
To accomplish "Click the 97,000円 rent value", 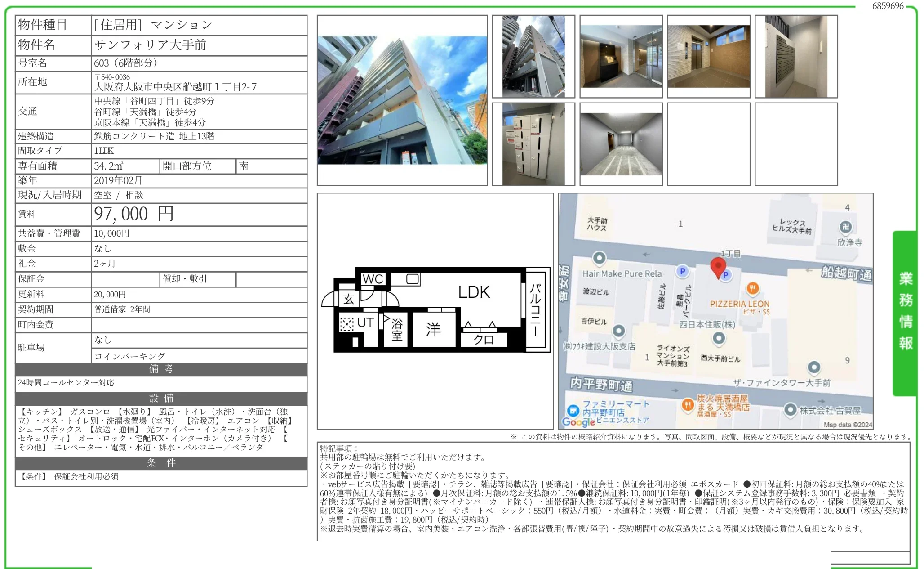I will click(133, 214).
